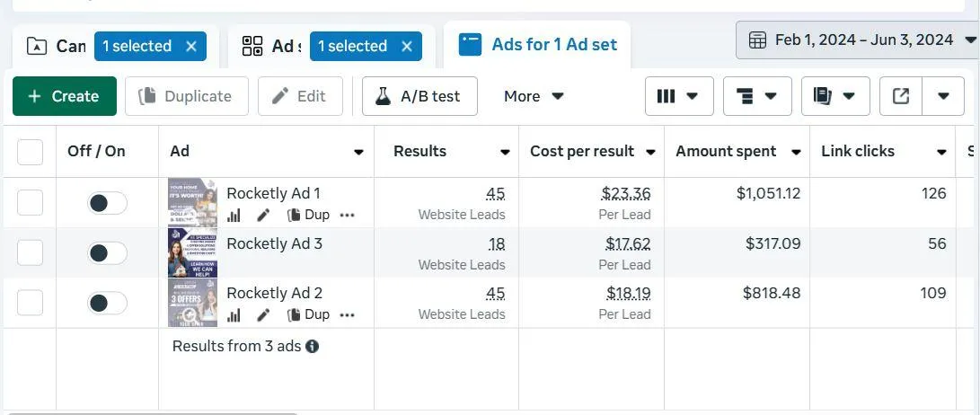
Task: Click the charts icon under Rocketly Ad 2
Action: click(234, 315)
